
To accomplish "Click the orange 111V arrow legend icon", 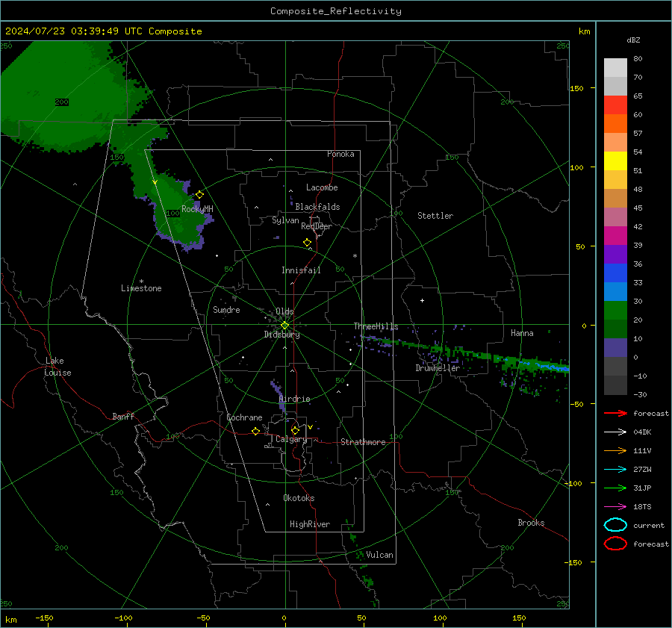I will (615, 450).
